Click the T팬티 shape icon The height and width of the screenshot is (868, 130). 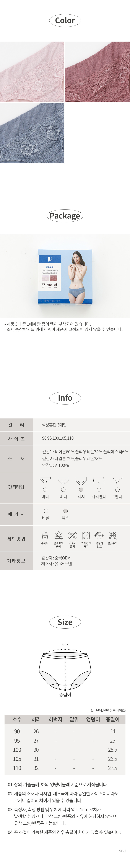click(x=117, y=480)
